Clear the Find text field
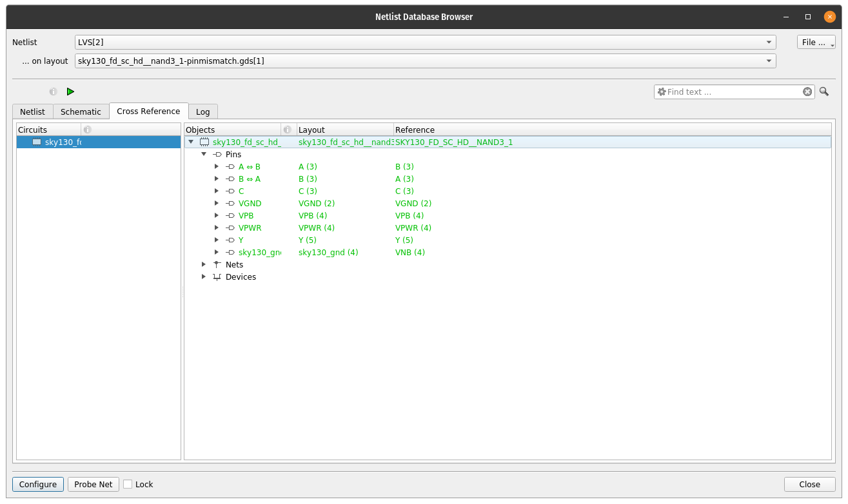 (807, 92)
